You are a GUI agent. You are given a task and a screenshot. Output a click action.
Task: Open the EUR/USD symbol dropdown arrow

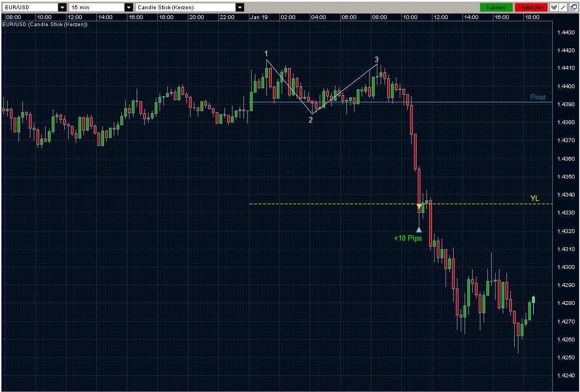(x=62, y=8)
